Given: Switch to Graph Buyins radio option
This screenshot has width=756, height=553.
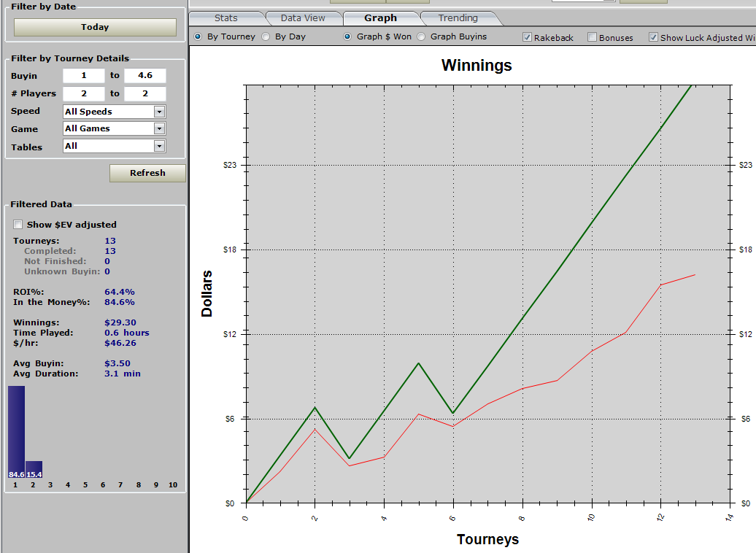Looking at the screenshot, I should coord(421,36).
